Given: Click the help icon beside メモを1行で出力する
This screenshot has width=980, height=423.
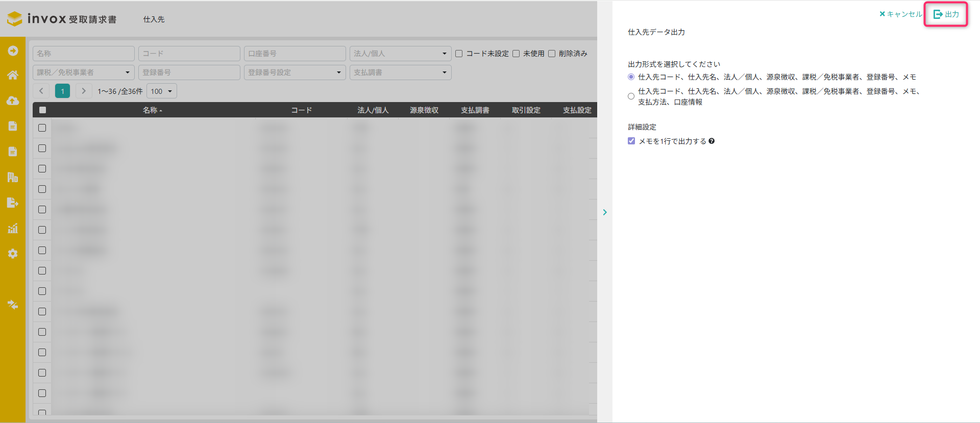Looking at the screenshot, I should 712,141.
